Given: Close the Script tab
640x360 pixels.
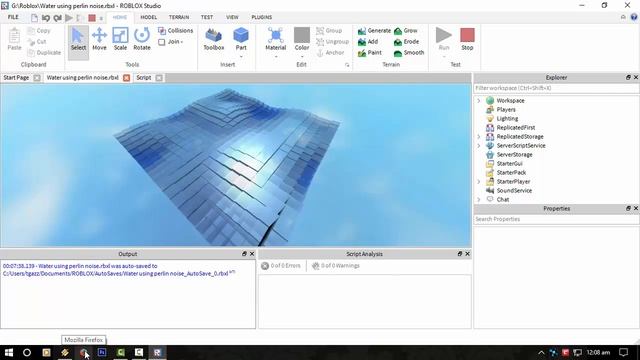Looking at the screenshot, I should 159,78.
